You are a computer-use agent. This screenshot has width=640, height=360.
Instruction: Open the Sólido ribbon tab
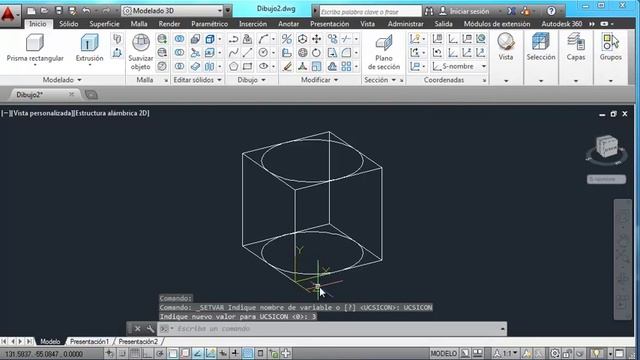click(x=69, y=24)
